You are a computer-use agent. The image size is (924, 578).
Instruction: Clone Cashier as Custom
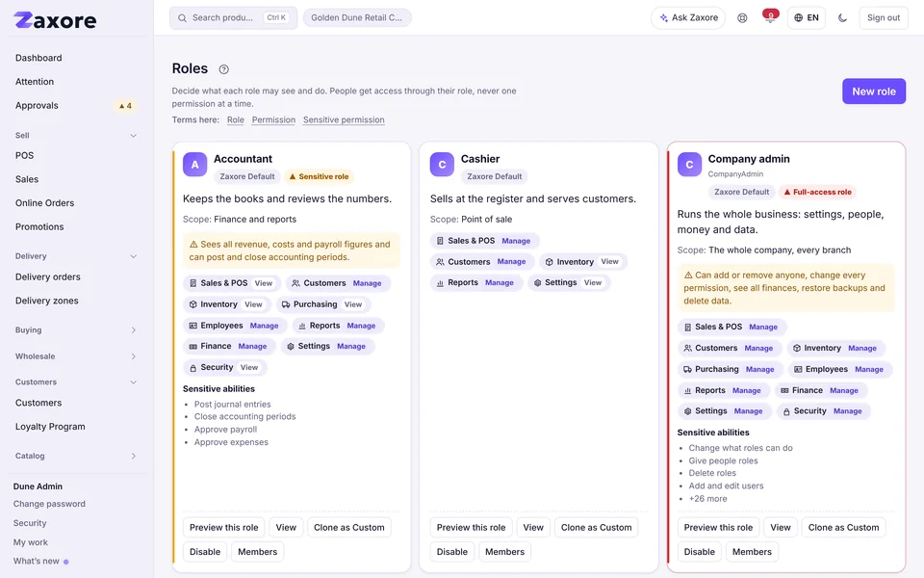(596, 527)
